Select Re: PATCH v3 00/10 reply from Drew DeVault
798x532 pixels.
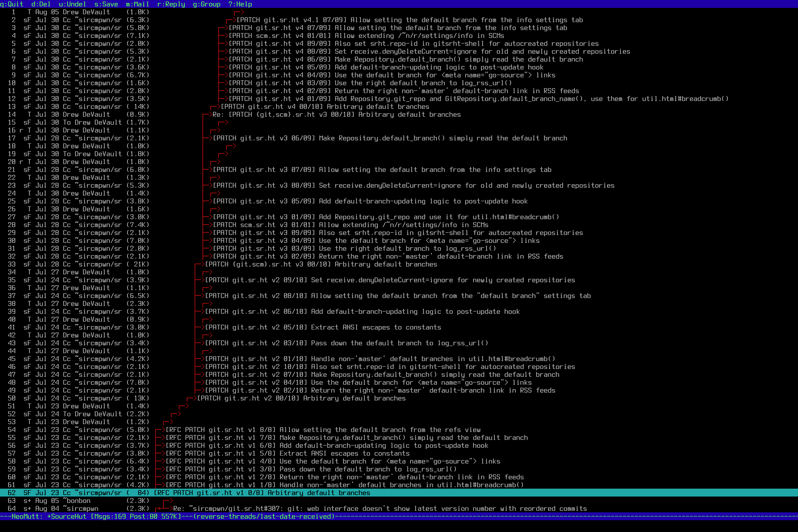[337, 115]
